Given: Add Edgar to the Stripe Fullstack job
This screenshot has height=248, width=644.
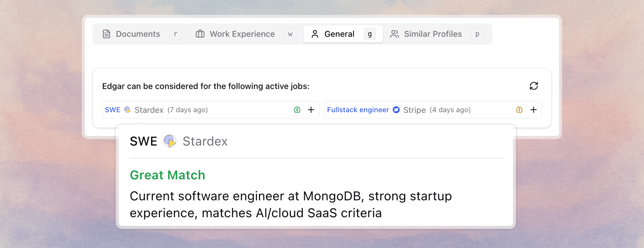Looking at the screenshot, I should point(533,110).
